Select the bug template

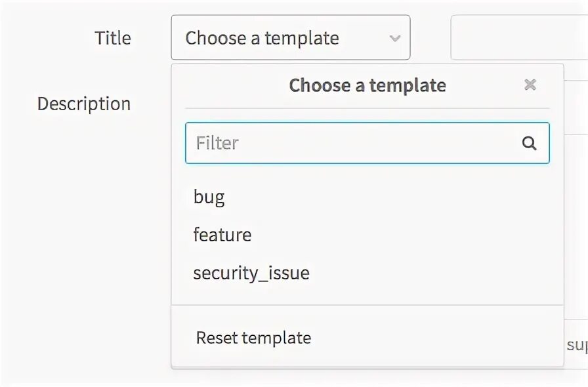tap(209, 197)
